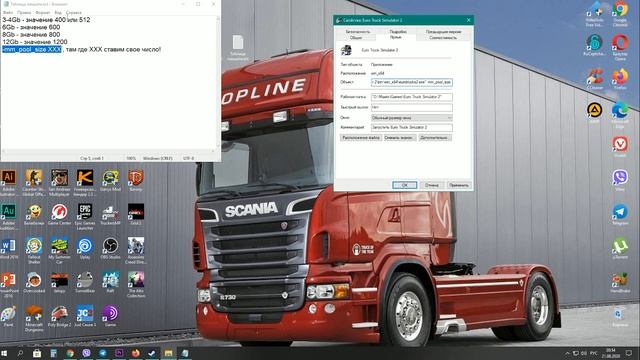The image size is (640, 360).
Task: Click the Comment input field
Action: click(411, 127)
